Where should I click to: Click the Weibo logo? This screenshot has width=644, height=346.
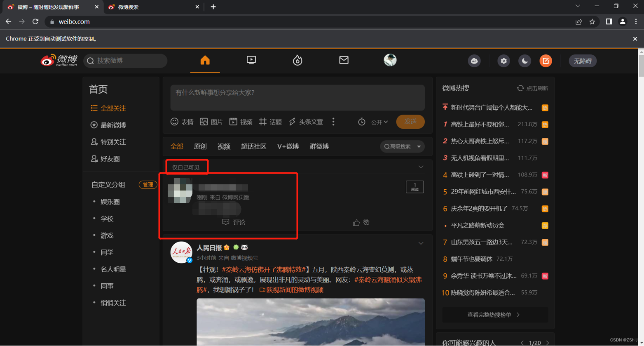(x=59, y=60)
